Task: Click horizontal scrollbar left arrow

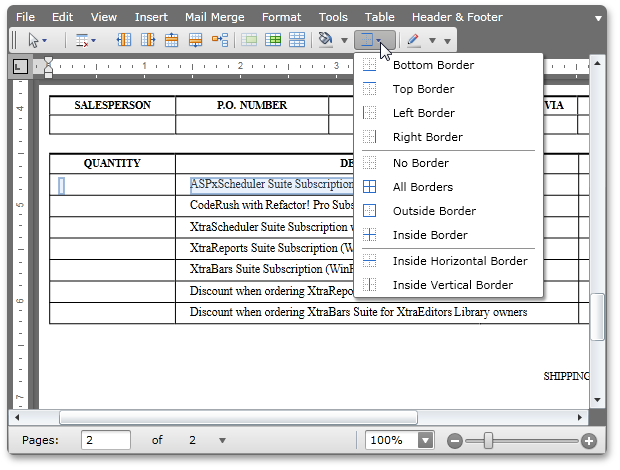Action: point(17,417)
